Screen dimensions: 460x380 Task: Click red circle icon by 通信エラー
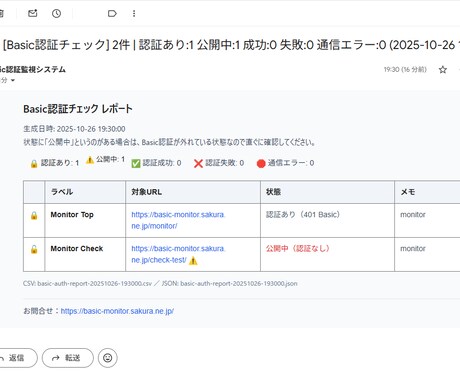tap(261, 163)
